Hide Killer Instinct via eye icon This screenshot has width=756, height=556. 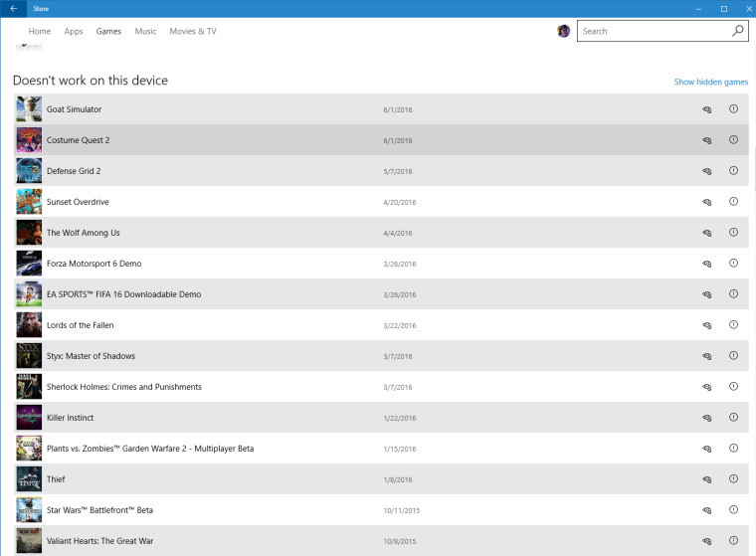pos(707,418)
